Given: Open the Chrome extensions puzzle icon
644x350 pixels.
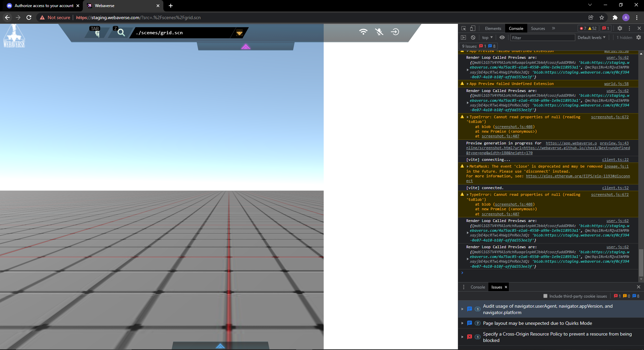Looking at the screenshot, I should (615, 17).
